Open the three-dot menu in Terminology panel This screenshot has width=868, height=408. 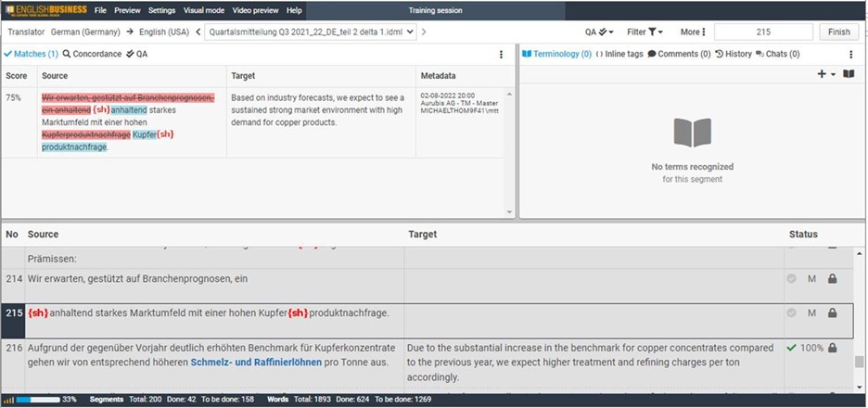pyautogui.click(x=849, y=54)
